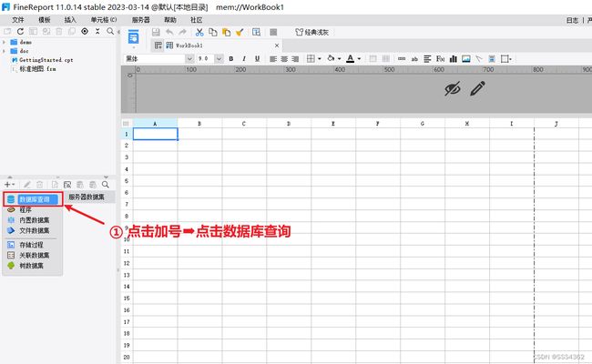This screenshot has width=592, height=364.
Task: Insert rich text with ab icon
Action: tap(414, 59)
